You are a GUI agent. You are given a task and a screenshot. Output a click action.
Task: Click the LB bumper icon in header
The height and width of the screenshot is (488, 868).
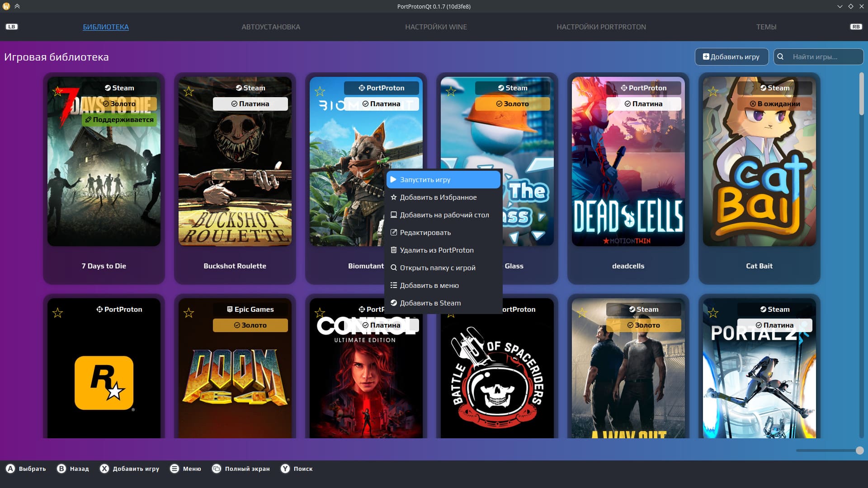pyautogui.click(x=11, y=27)
